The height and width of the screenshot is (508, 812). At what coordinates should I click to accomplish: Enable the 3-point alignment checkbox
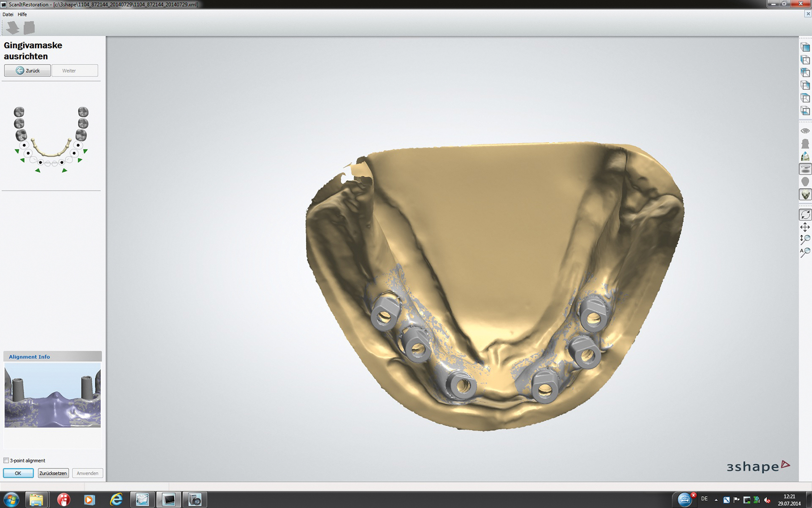(6, 460)
